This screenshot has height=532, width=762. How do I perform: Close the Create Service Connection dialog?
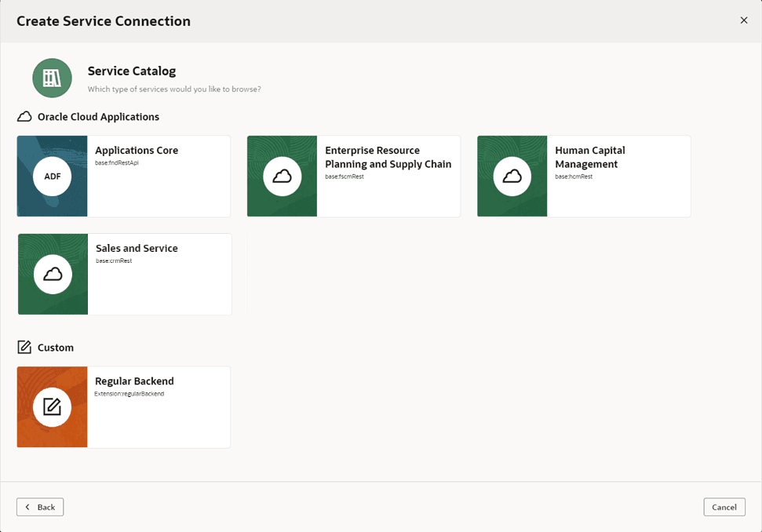743,20
